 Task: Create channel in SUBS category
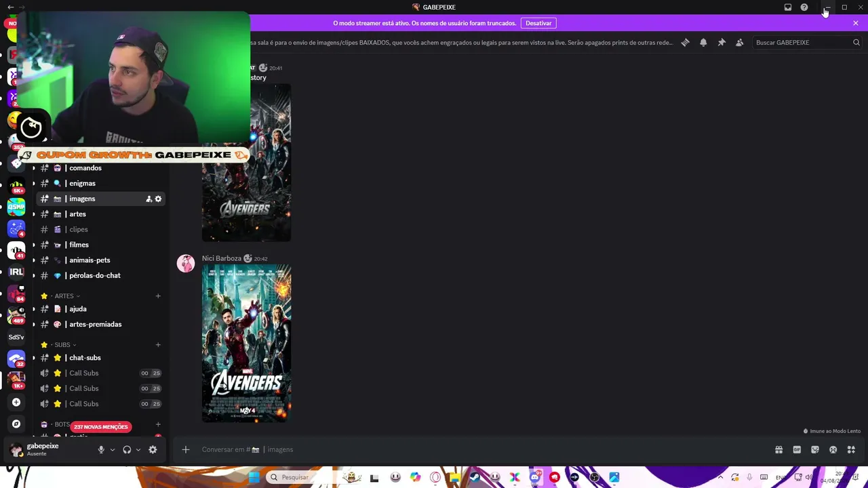coord(158,345)
